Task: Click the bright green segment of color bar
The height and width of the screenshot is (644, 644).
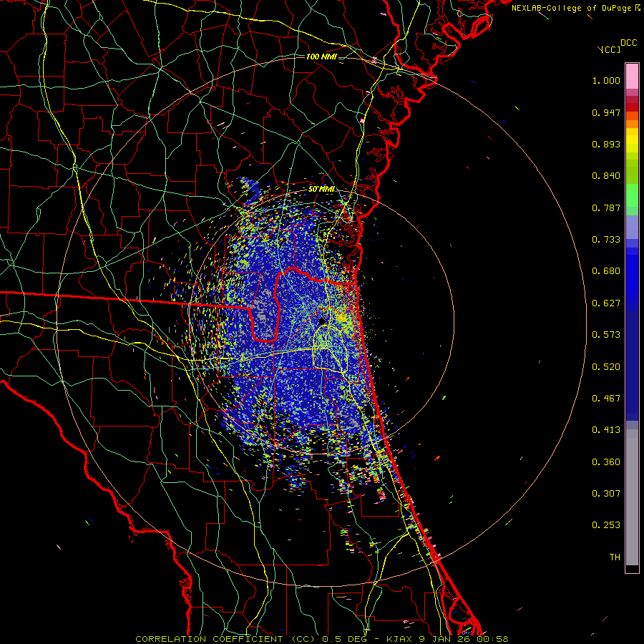Action: [632, 195]
